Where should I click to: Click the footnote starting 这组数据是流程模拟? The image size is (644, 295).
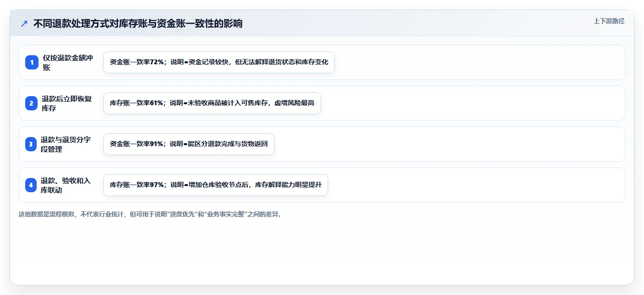point(151,214)
